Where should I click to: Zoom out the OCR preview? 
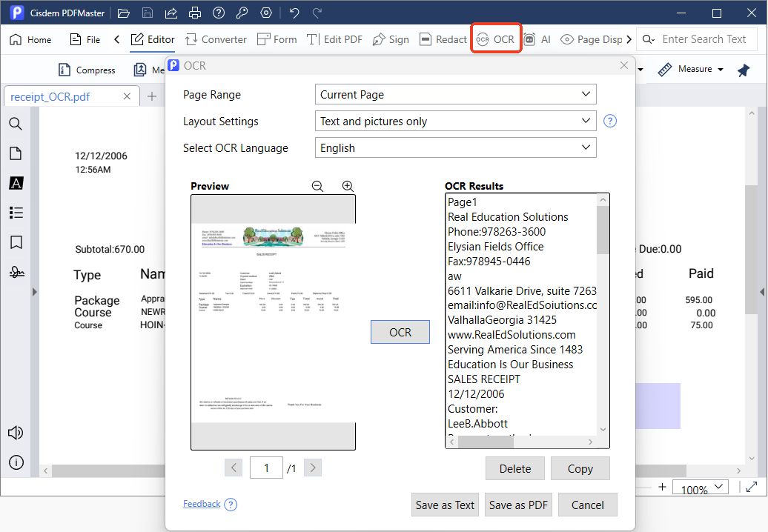317,186
